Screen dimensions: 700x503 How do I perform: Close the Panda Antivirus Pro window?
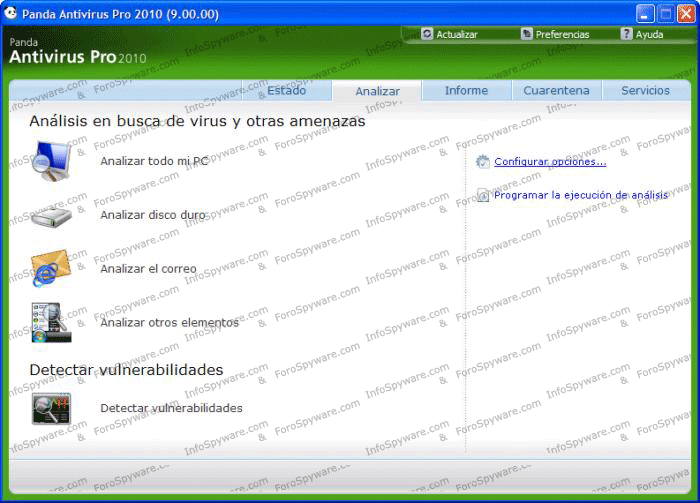coord(686,14)
